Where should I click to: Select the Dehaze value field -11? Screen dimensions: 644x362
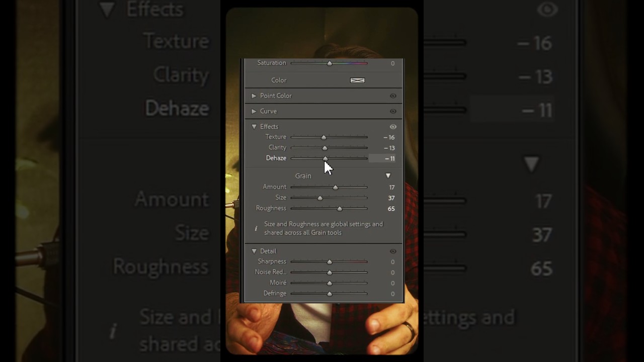click(x=382, y=158)
